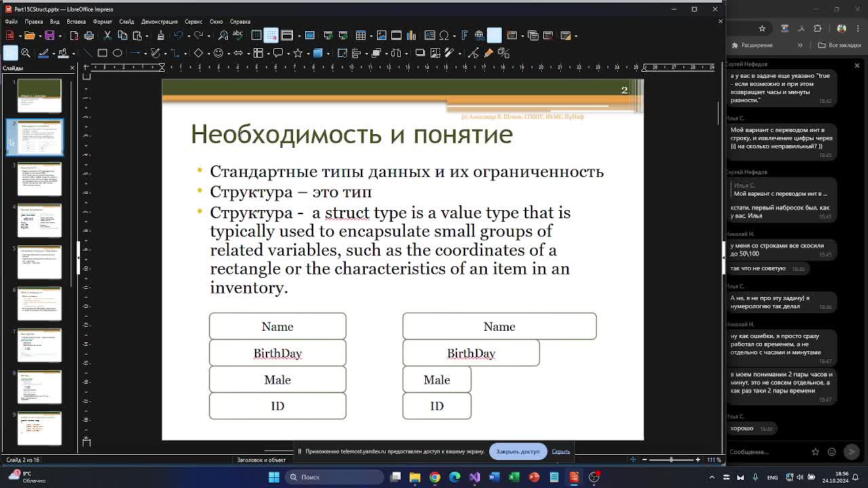Open the New document dropdown arrow
This screenshot has width=868, height=488.
tap(20, 36)
